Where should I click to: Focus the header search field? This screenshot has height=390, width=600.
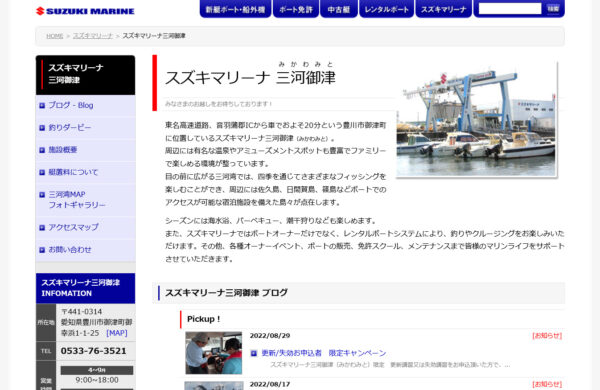510,9
